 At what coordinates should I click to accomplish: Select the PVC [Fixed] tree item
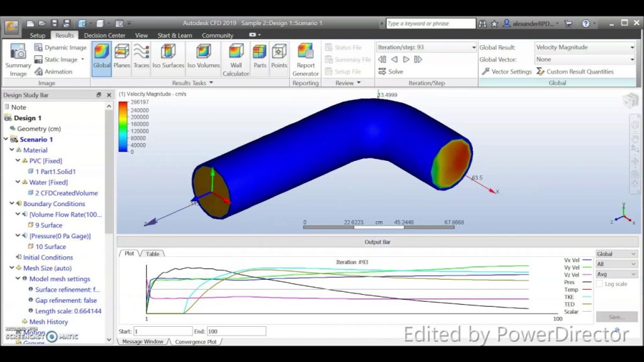click(45, 161)
